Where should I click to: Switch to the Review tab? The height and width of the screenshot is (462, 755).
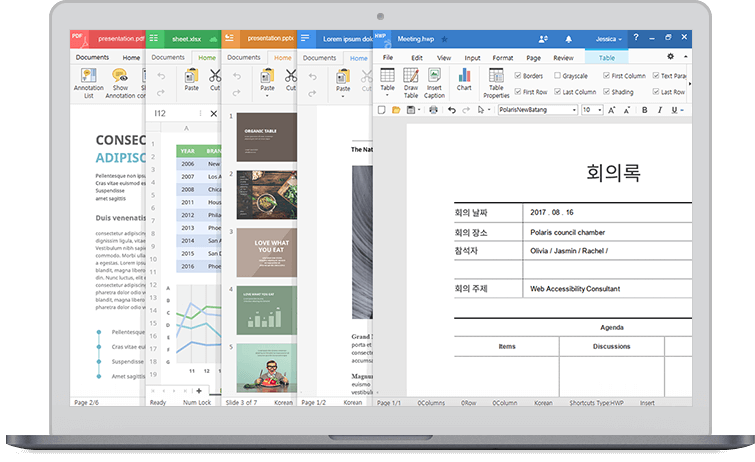click(x=563, y=58)
